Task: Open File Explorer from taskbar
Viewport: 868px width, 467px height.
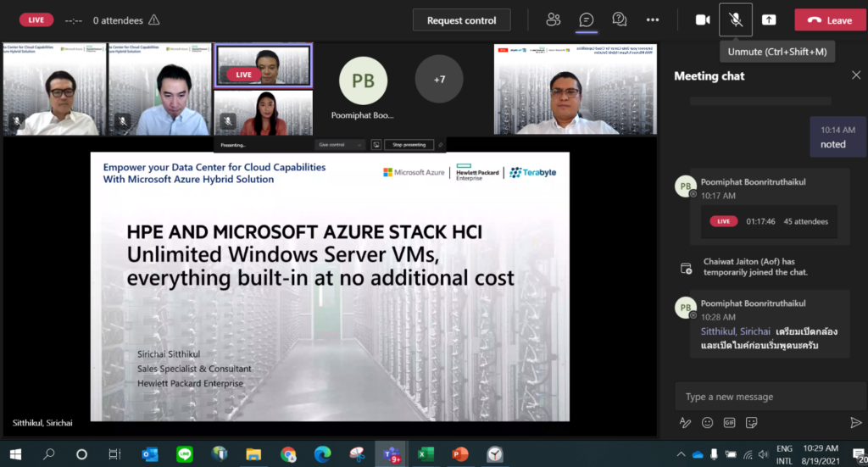Action: tap(253, 454)
